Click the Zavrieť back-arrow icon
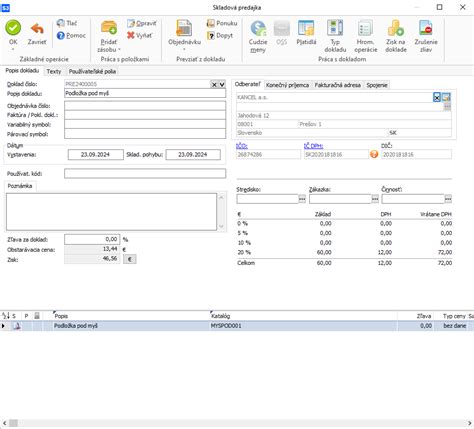Viewport: 474px width, 429px height. tap(37, 29)
